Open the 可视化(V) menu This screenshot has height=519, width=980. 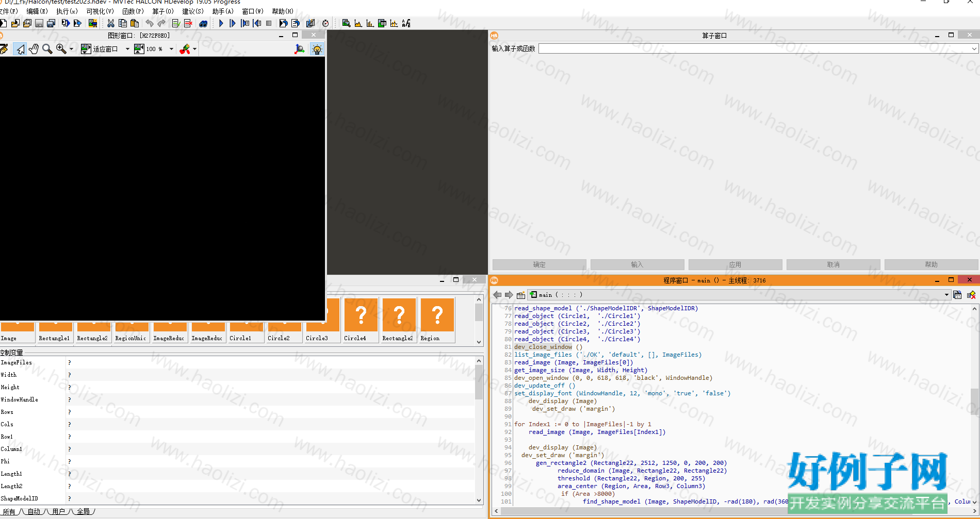click(x=100, y=11)
